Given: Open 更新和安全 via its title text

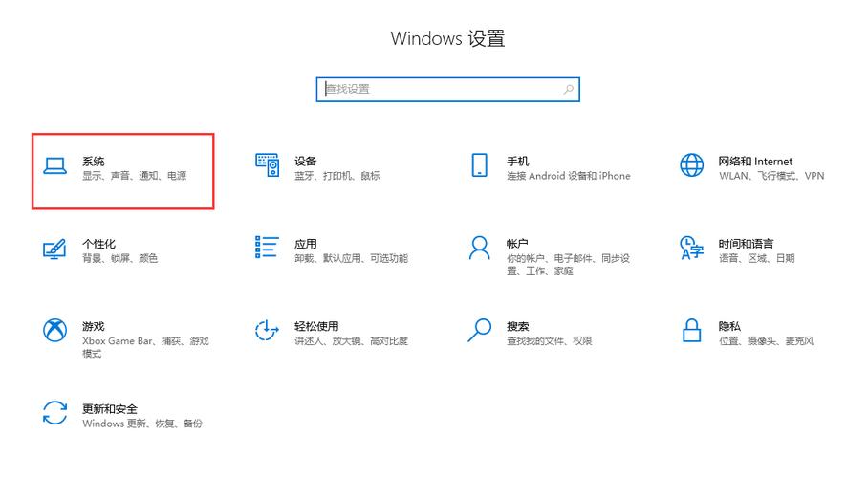Looking at the screenshot, I should coord(109,408).
